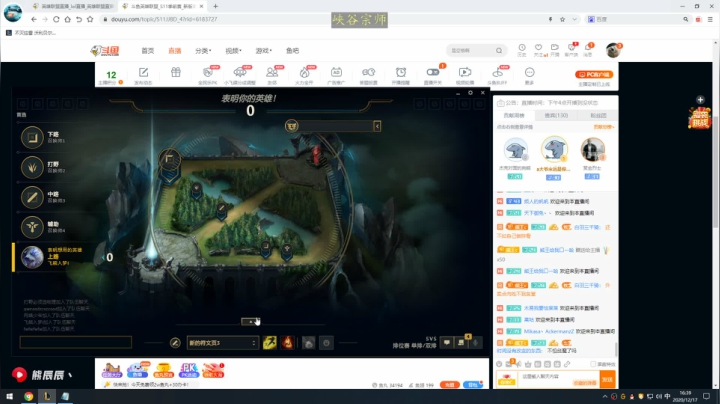Expand the 游戏 dropdown menu
Image resolution: width=720 pixels, height=404 pixels.
[264, 50]
